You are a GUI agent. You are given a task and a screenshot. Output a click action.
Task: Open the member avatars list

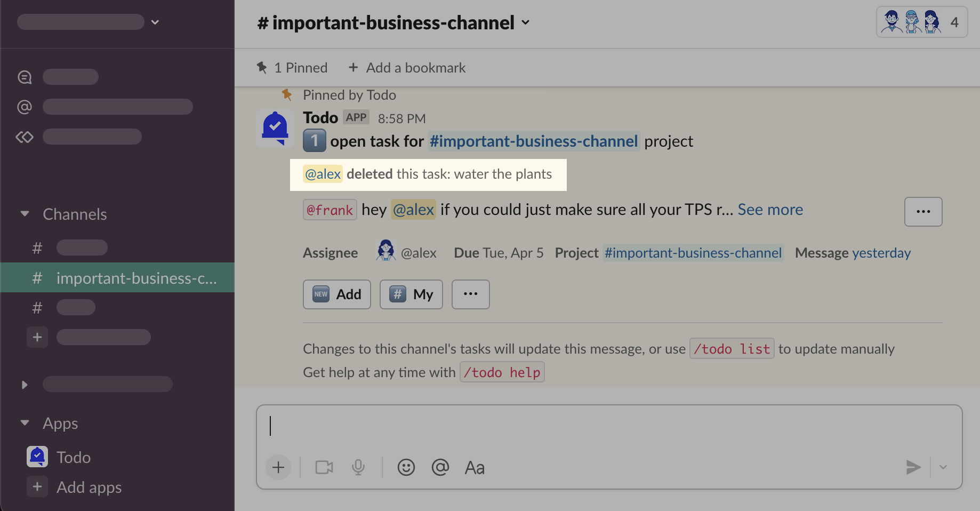tap(921, 22)
